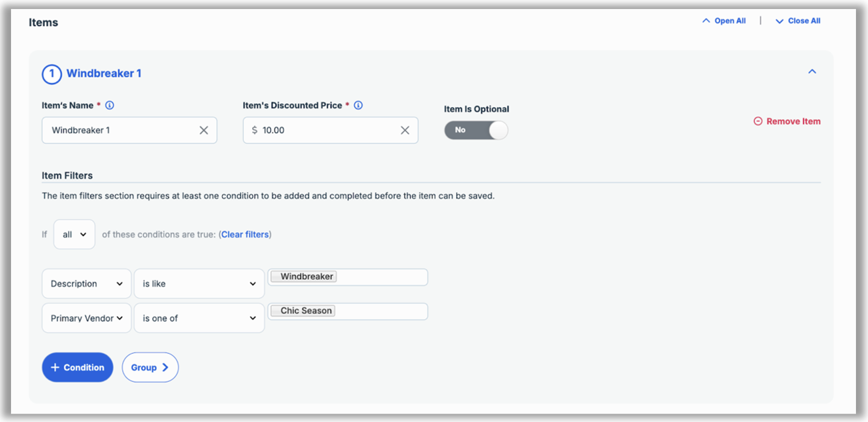This screenshot has width=868, height=422.
Task: Add a new Condition
Action: pyautogui.click(x=78, y=367)
